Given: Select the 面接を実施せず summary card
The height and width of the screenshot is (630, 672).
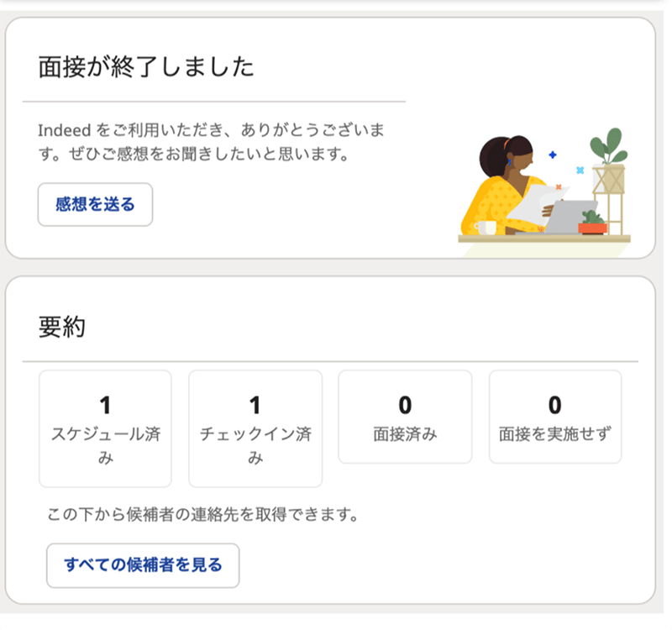Looking at the screenshot, I should coord(555,417).
